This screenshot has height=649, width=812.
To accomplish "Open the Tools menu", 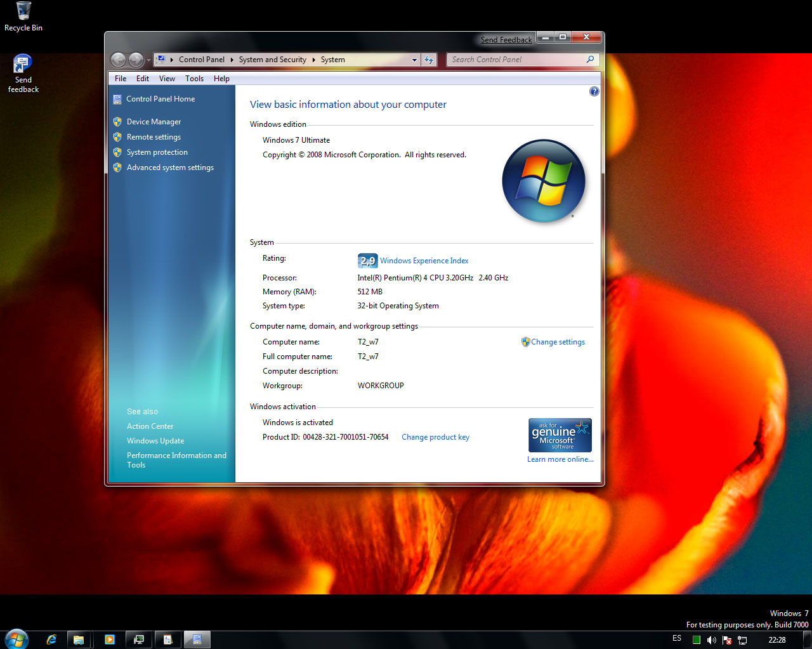I will 194,79.
